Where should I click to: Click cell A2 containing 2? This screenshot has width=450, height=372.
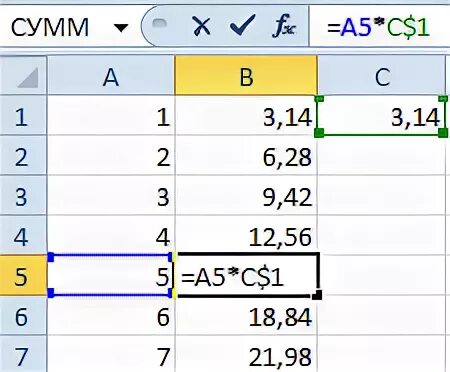coord(111,156)
